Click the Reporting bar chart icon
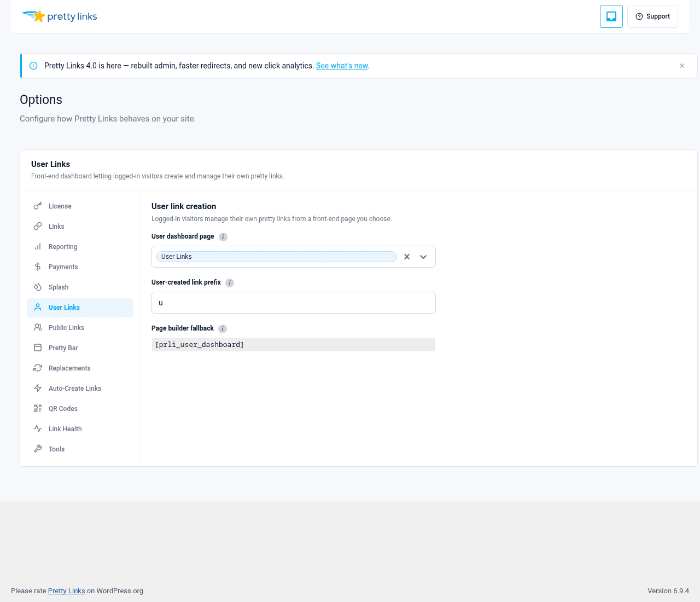Image resolution: width=700 pixels, height=602 pixels. pyautogui.click(x=38, y=247)
